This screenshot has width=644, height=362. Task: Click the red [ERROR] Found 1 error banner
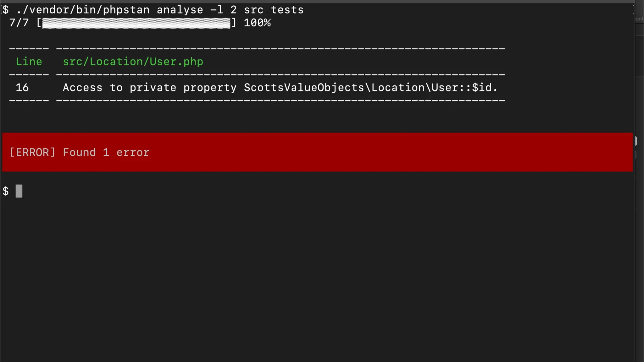(x=317, y=152)
